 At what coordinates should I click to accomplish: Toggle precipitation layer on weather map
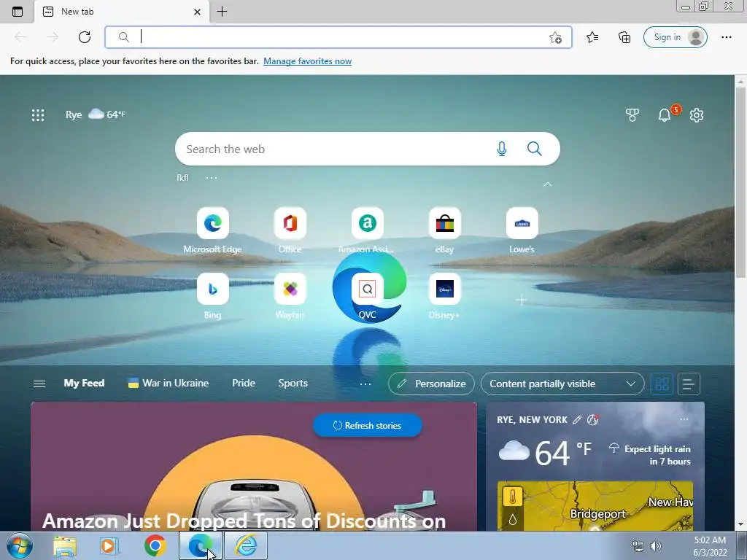(x=512, y=519)
